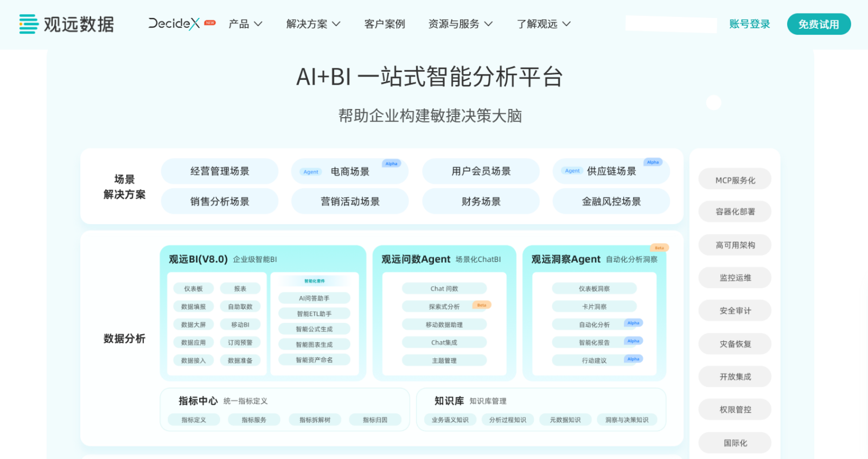Click the 观远洞察Agent heading
Image resolution: width=868 pixels, height=459 pixels.
click(x=566, y=259)
